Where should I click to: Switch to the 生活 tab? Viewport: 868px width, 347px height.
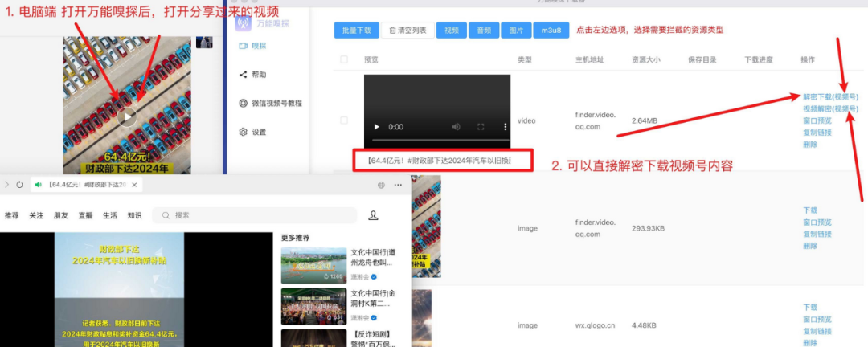pos(110,215)
